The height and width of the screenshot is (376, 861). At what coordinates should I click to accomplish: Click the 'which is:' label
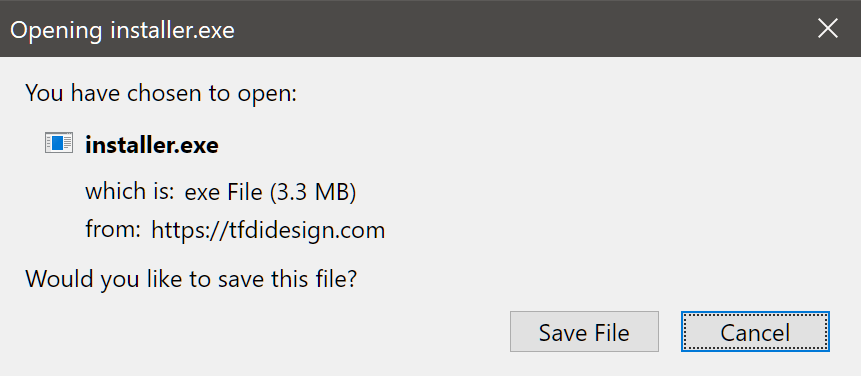click(130, 192)
